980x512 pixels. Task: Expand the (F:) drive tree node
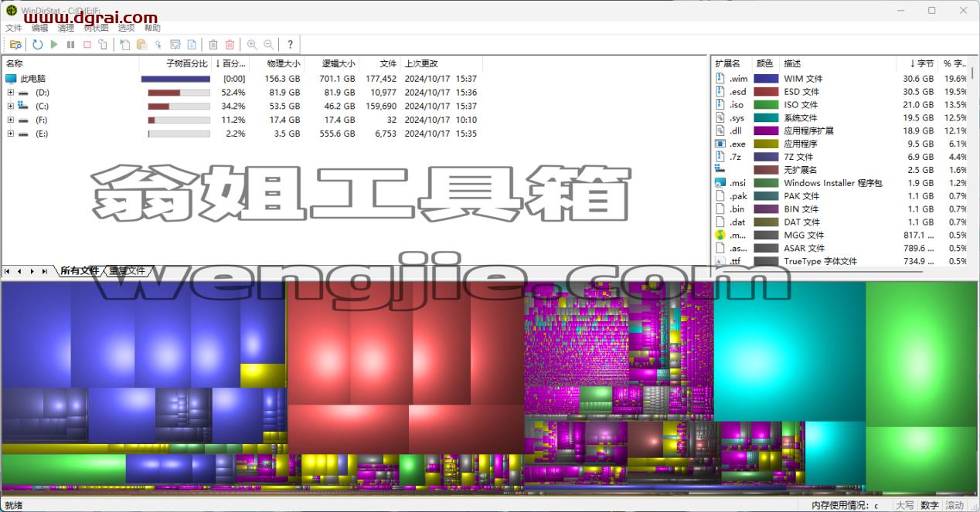click(11, 120)
